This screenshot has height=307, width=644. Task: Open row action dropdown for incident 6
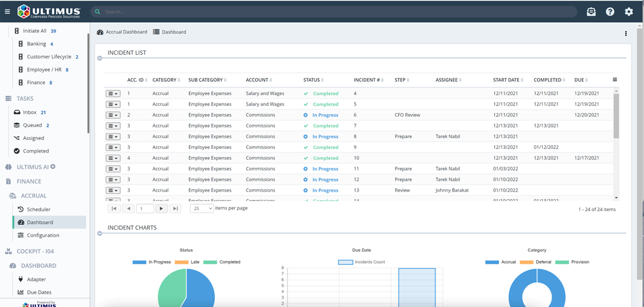tap(113, 115)
